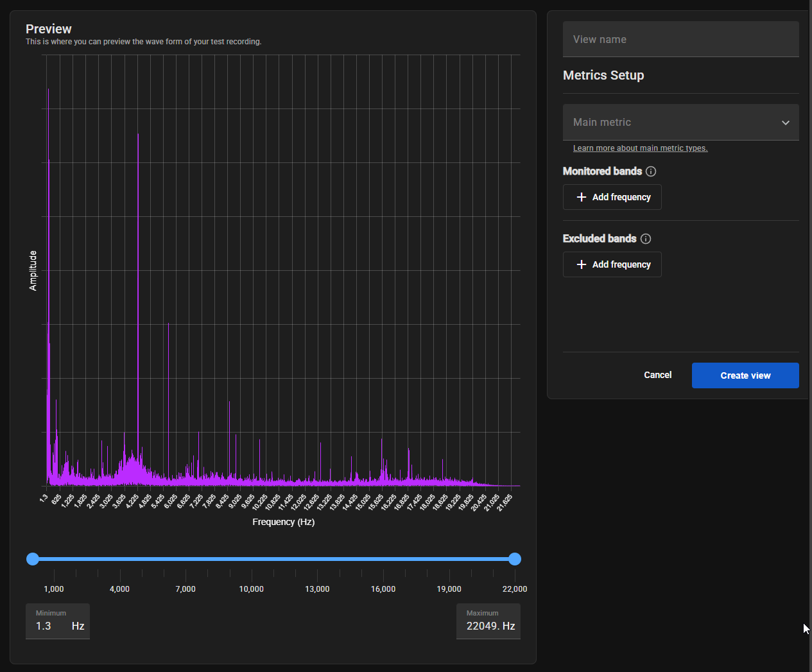This screenshot has width=812, height=672.
Task: Click the info icon beside Excluded bands
Action: [x=646, y=239]
